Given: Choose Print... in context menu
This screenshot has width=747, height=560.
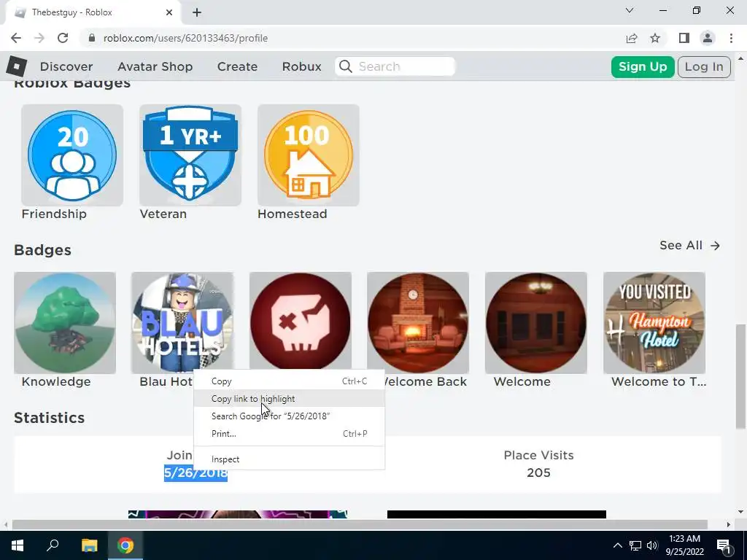Looking at the screenshot, I should [289, 434].
